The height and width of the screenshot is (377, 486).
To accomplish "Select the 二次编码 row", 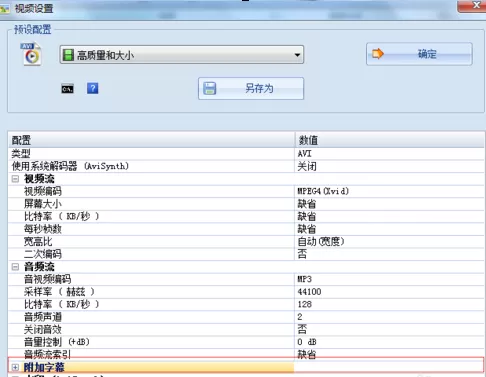I will point(246,254).
